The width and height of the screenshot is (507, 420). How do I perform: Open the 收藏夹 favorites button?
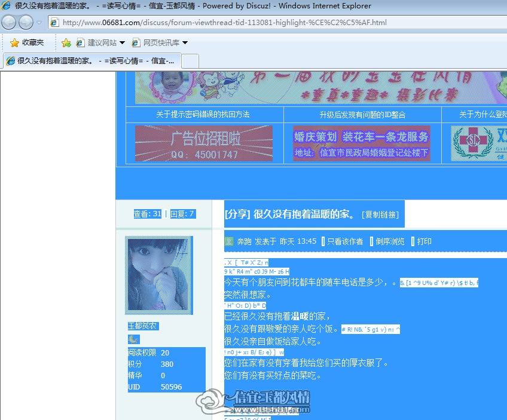27,42
